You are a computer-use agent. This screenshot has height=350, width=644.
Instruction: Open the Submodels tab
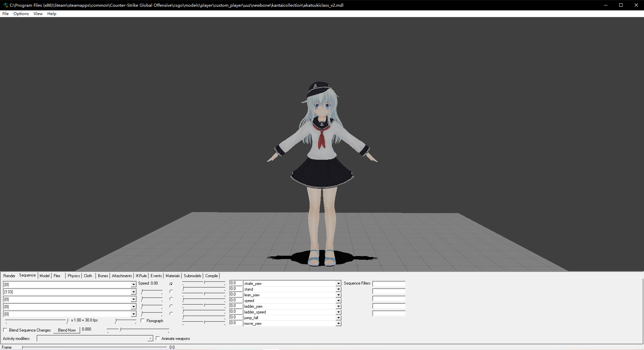pos(193,276)
